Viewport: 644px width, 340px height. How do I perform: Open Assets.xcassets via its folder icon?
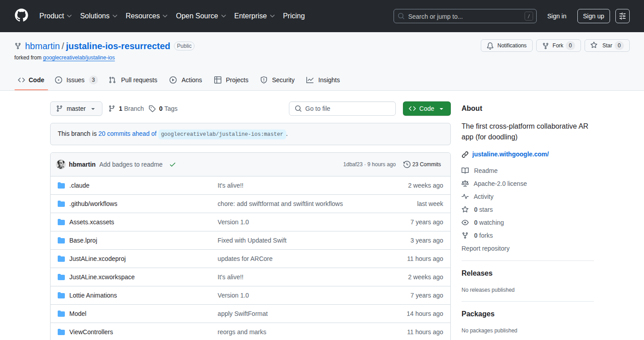click(61, 222)
